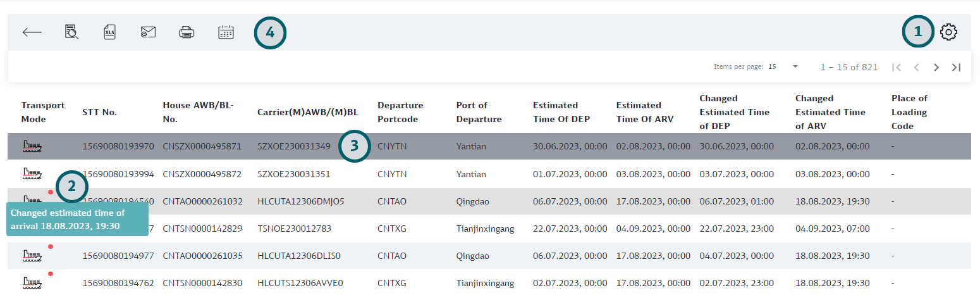The image size is (980, 295).
Task: Go to the next page
Action: coord(936,67)
